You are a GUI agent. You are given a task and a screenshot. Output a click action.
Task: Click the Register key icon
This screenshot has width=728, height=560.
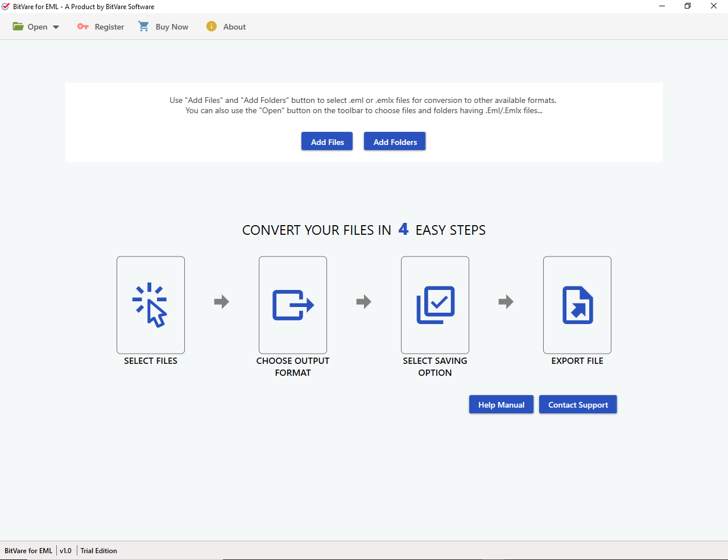coord(83,27)
